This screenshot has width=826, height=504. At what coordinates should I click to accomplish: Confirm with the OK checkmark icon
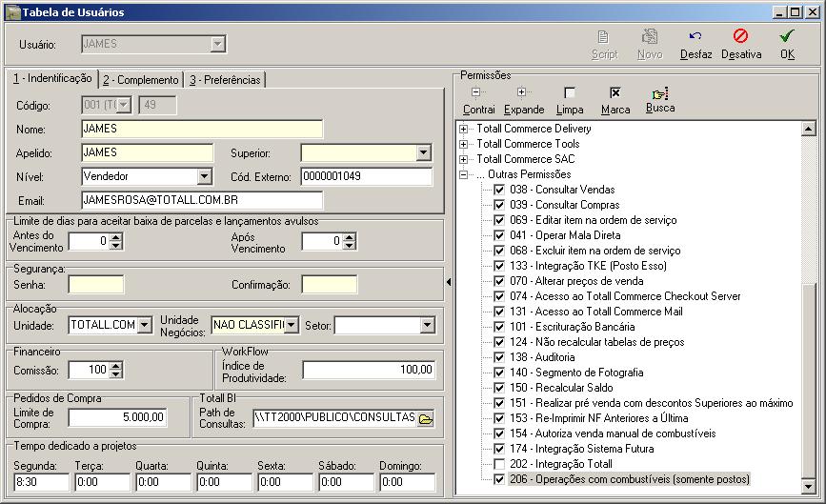pos(787,36)
